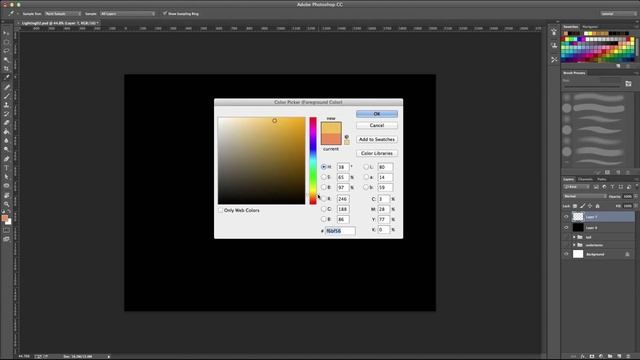
Task: Switch to the Layers tab
Action: [x=569, y=179]
